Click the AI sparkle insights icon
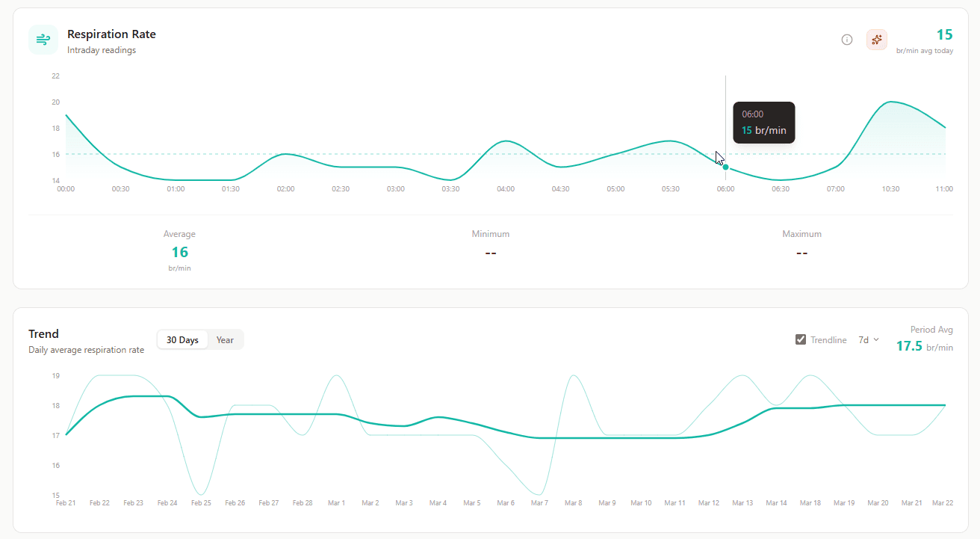980x539 pixels. [x=876, y=40]
